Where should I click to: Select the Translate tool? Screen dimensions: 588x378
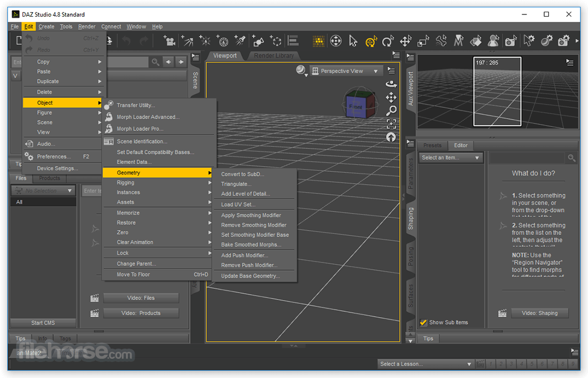click(405, 41)
